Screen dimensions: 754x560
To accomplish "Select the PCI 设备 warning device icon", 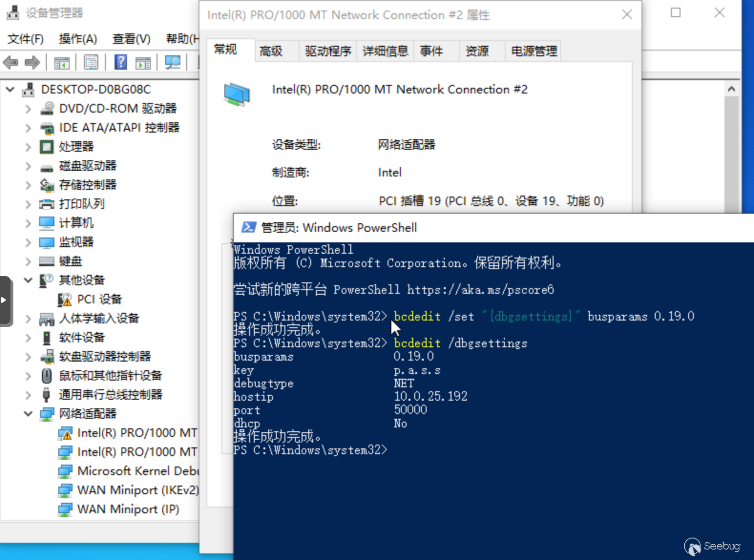I will click(64, 300).
